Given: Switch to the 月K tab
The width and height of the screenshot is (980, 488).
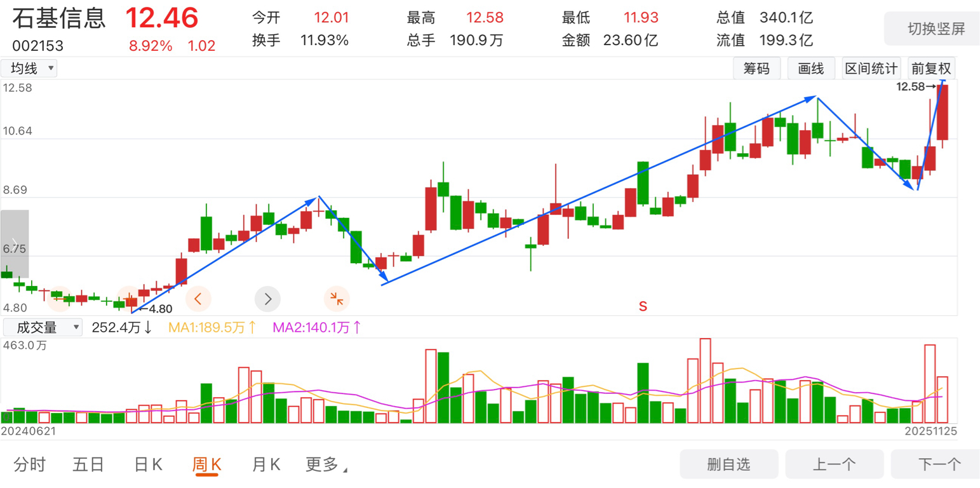Looking at the screenshot, I should [x=266, y=464].
